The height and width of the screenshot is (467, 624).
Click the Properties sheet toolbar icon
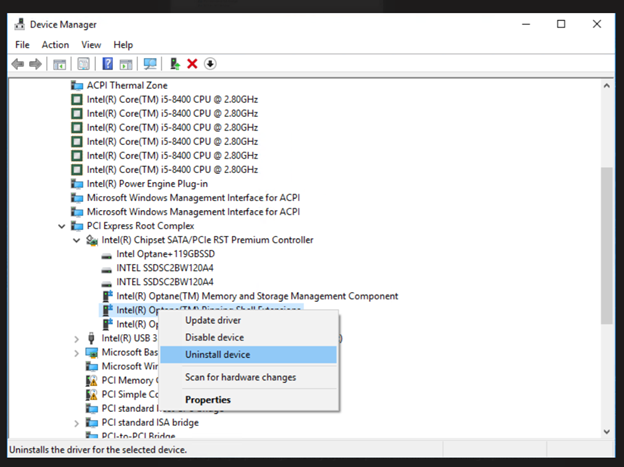coord(83,64)
